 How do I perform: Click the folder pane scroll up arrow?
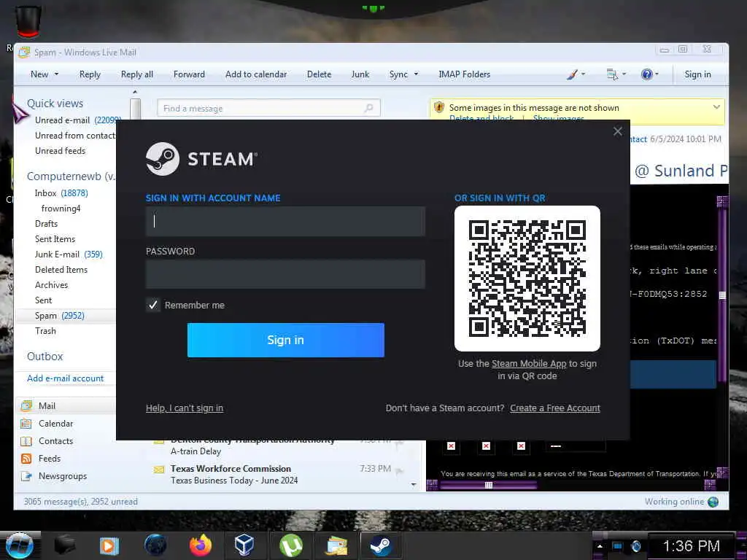tap(135, 92)
